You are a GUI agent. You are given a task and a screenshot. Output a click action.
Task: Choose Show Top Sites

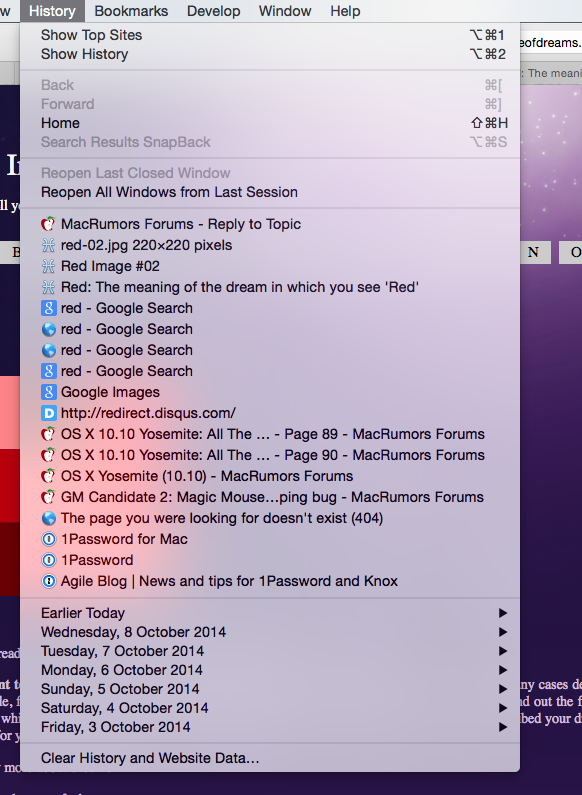270,35
